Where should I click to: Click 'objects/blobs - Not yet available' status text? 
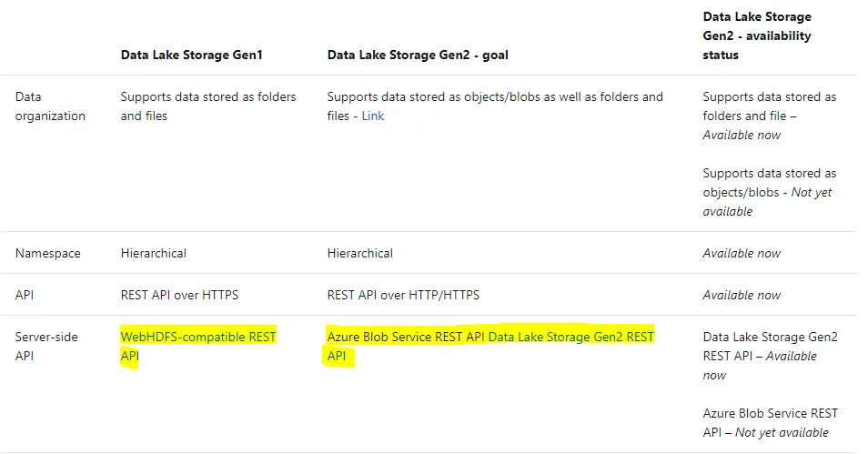[769, 192]
